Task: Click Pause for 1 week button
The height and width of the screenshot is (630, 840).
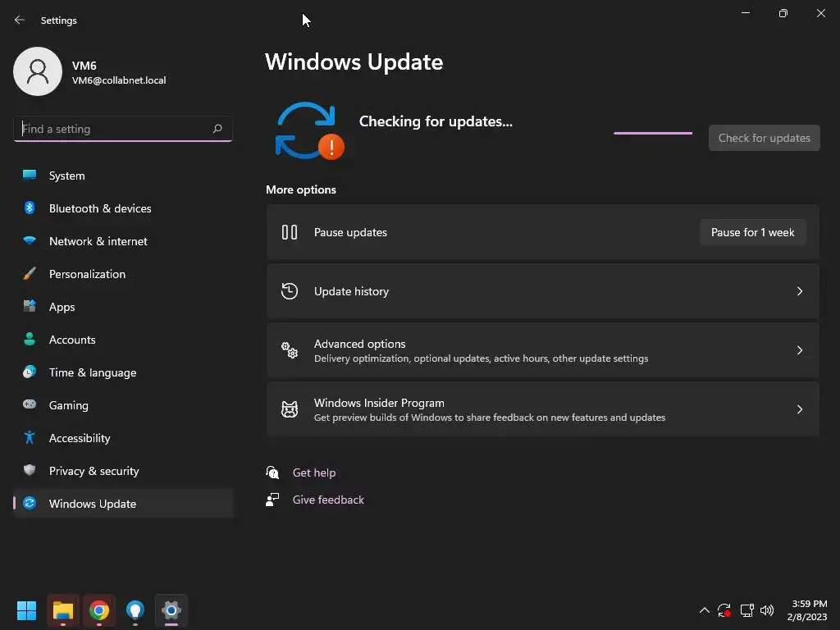Action: pyautogui.click(x=753, y=232)
